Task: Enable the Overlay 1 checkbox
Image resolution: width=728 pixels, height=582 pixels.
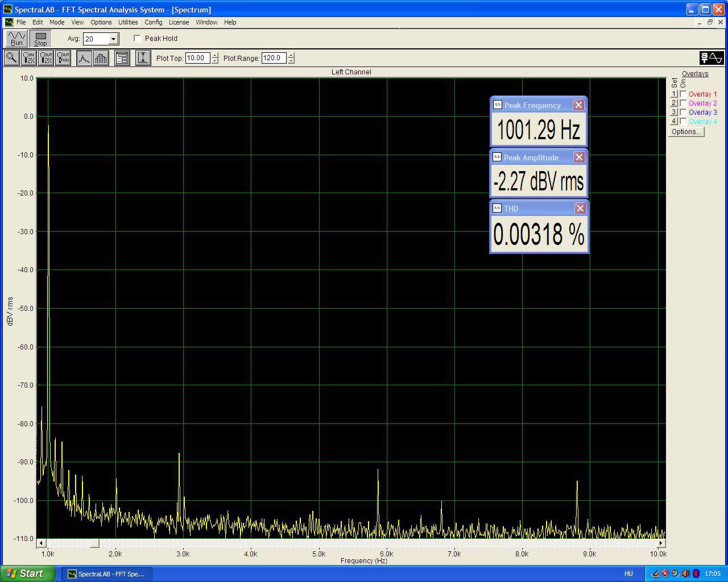Action: pyautogui.click(x=683, y=94)
